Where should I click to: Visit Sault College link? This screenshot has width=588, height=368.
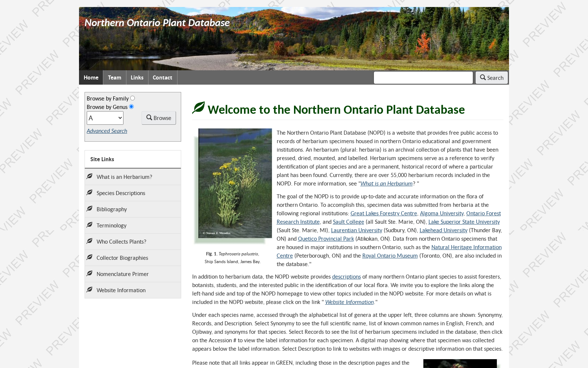pyautogui.click(x=348, y=222)
